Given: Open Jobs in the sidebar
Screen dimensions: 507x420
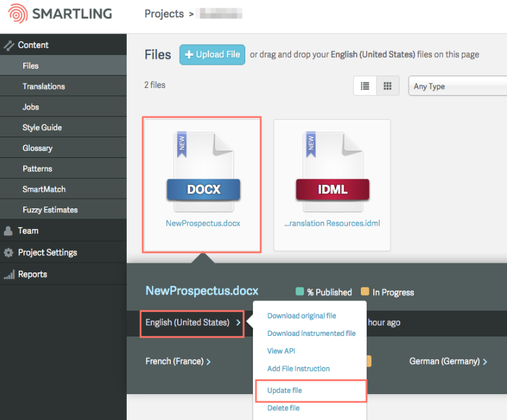Looking at the screenshot, I should point(63,107).
